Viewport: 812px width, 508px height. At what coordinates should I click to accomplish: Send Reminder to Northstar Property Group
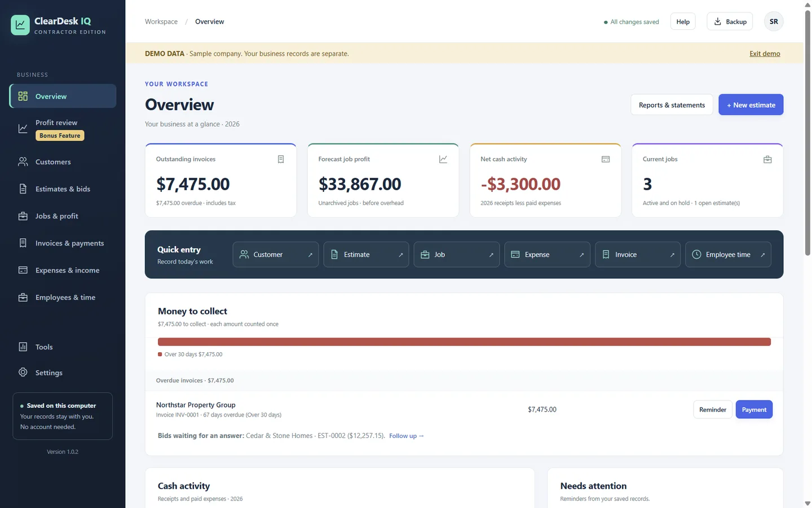click(713, 410)
